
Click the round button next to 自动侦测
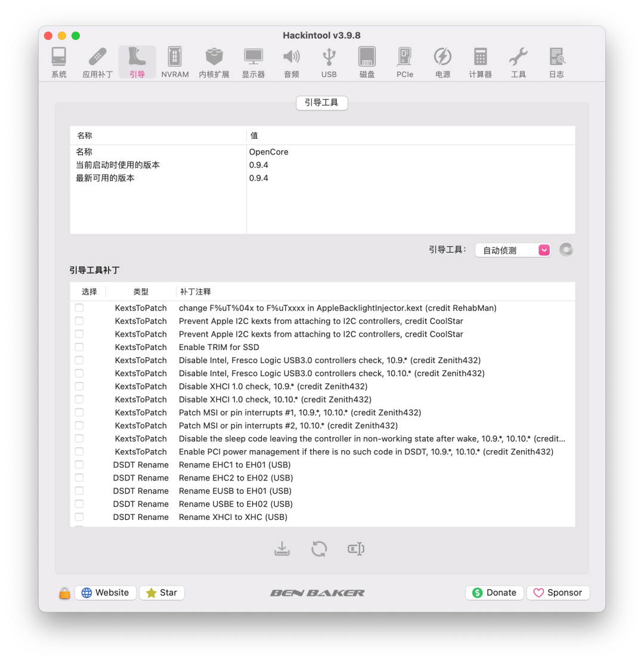point(566,250)
